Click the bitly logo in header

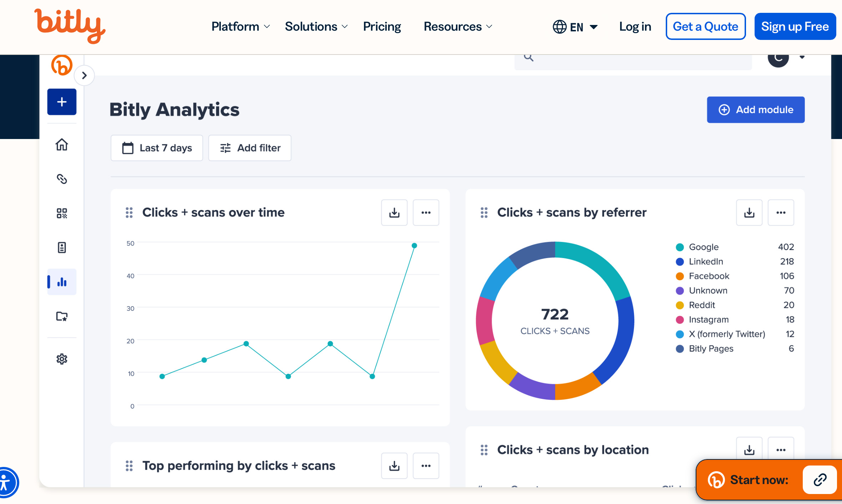70,26
